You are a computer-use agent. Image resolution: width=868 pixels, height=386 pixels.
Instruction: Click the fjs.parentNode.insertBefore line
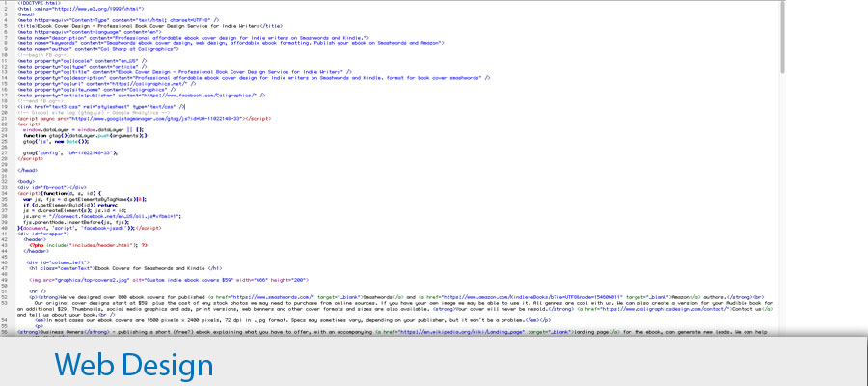click(76, 222)
